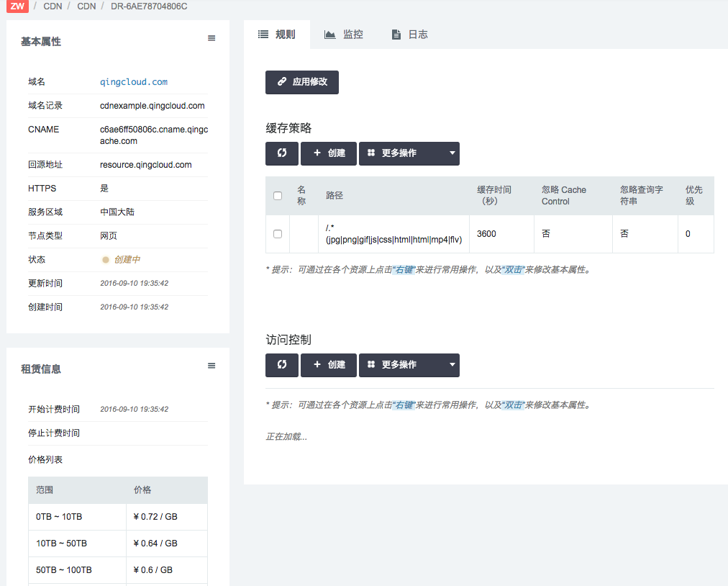The image size is (728, 586).
Task: Select all cache policies via header checkbox
Action: [278, 196]
